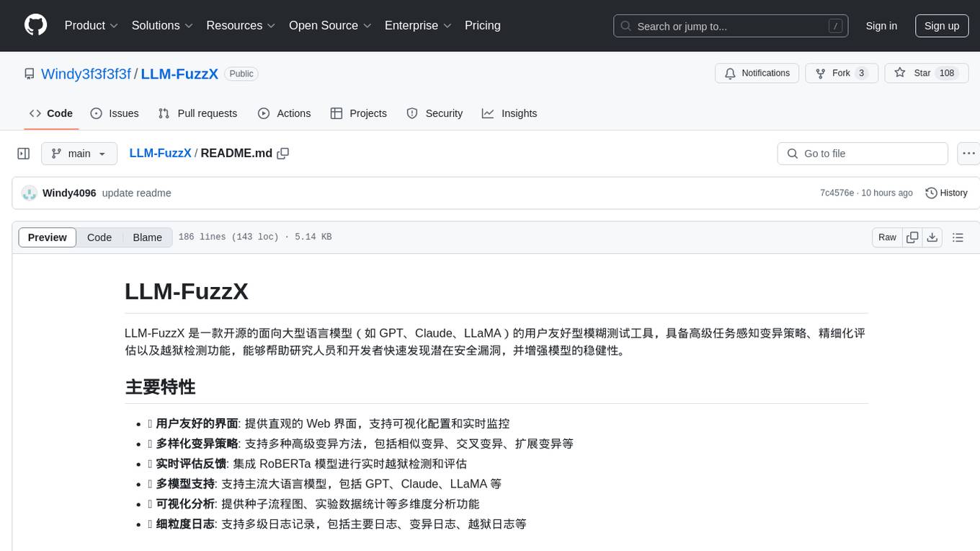The width and height of the screenshot is (980, 551).
Task: Open the Raw file view
Action: pos(887,237)
